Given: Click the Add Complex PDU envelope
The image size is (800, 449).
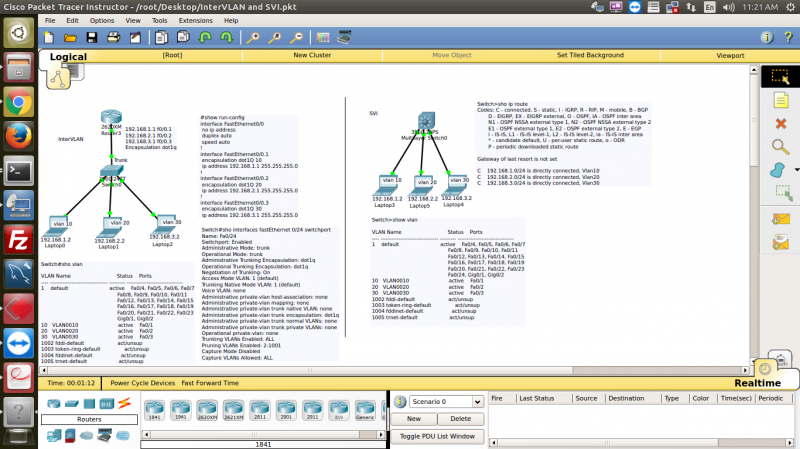Looking at the screenshot, I should [781, 242].
